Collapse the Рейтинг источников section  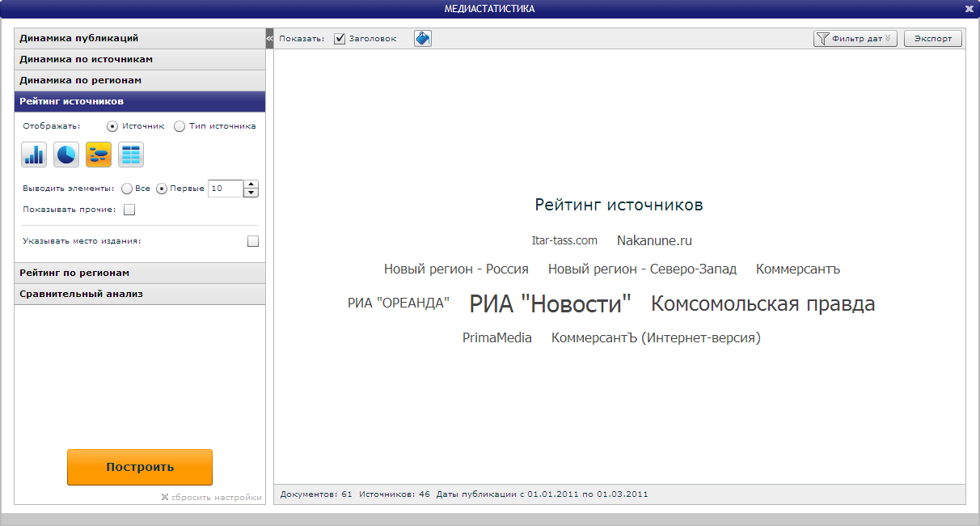(140, 101)
